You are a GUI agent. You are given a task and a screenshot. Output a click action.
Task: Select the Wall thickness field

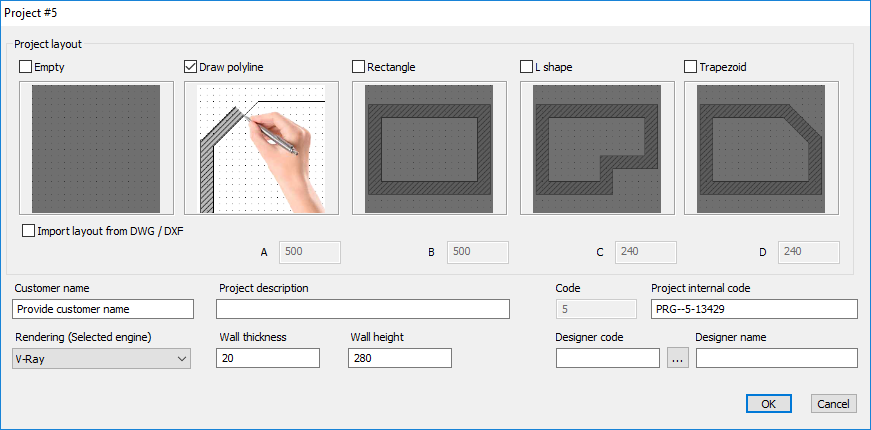click(x=268, y=358)
